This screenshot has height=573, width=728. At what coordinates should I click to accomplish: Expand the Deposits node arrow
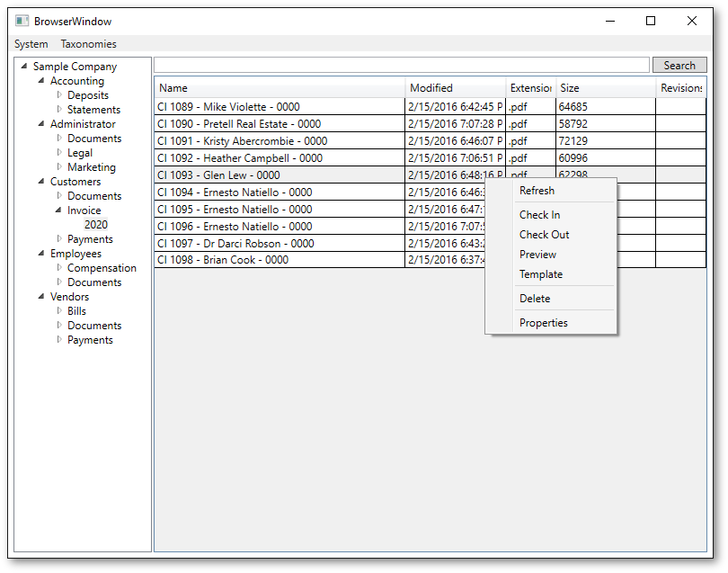point(59,94)
